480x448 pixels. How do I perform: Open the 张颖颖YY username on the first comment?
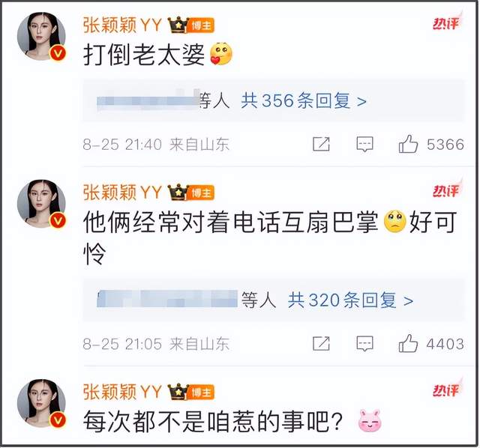pyautogui.click(x=122, y=25)
